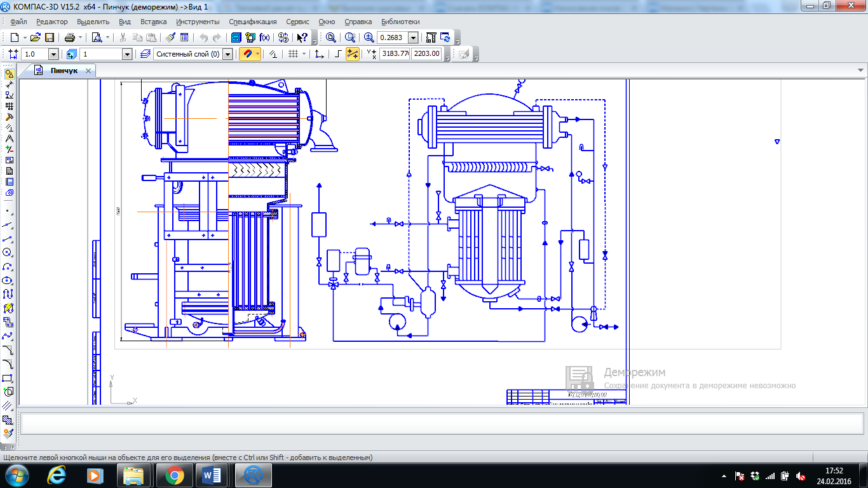
Task: Select the Line Segment tool in left toolbar
Action: coord(8,238)
